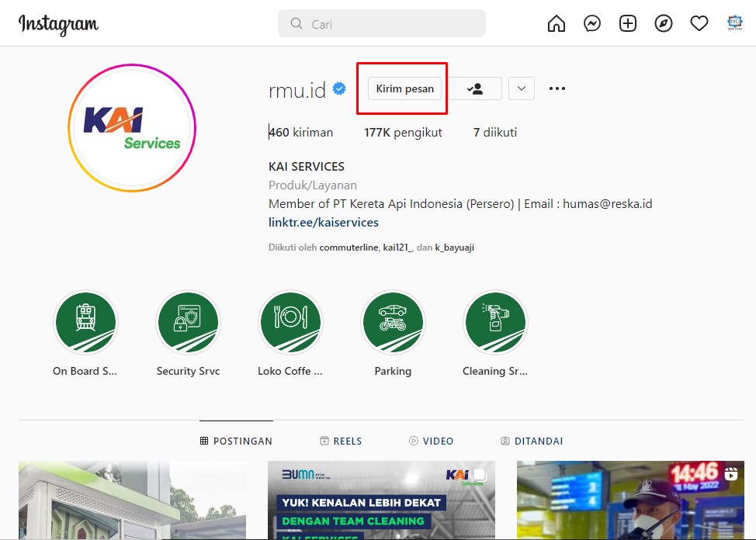The image size is (756, 540).
Task: Open the reel thumbnail showing 14:46
Action: point(630,500)
